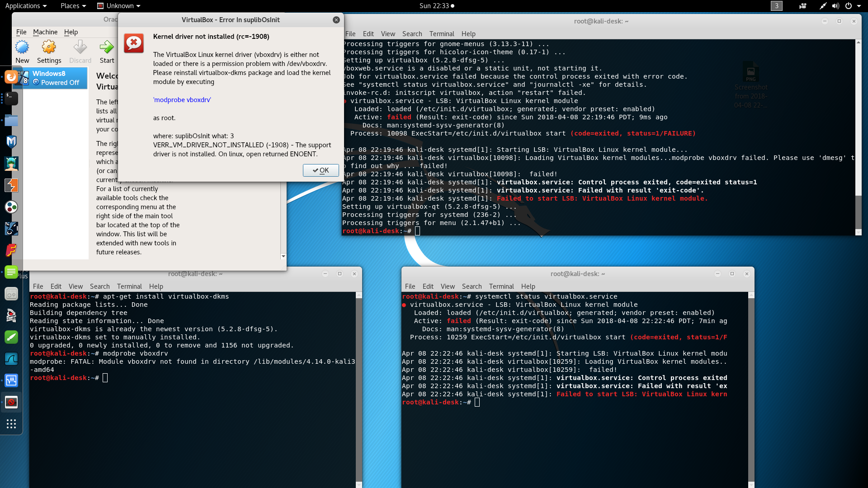Screen dimensions: 868x488
Task: Click 'modprobe: FATAL: Module vboxdrv not found' line
Action: [x=193, y=366]
